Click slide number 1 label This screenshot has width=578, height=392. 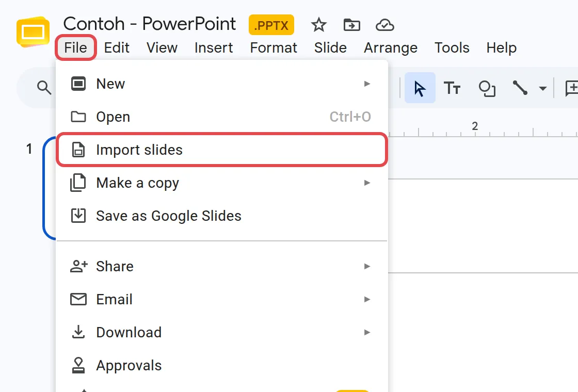pyautogui.click(x=29, y=149)
